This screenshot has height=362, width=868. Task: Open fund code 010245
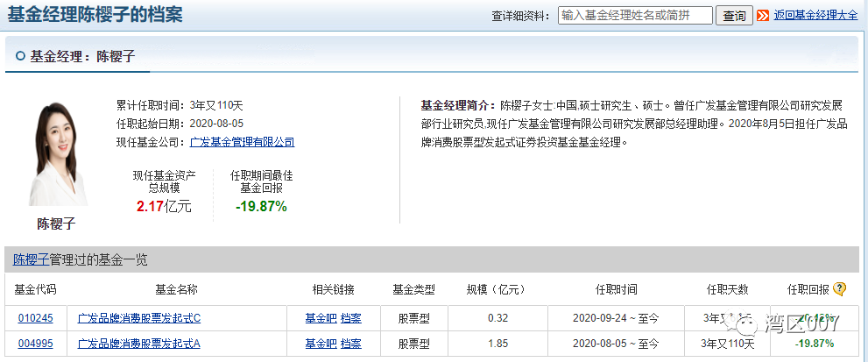coord(35,318)
